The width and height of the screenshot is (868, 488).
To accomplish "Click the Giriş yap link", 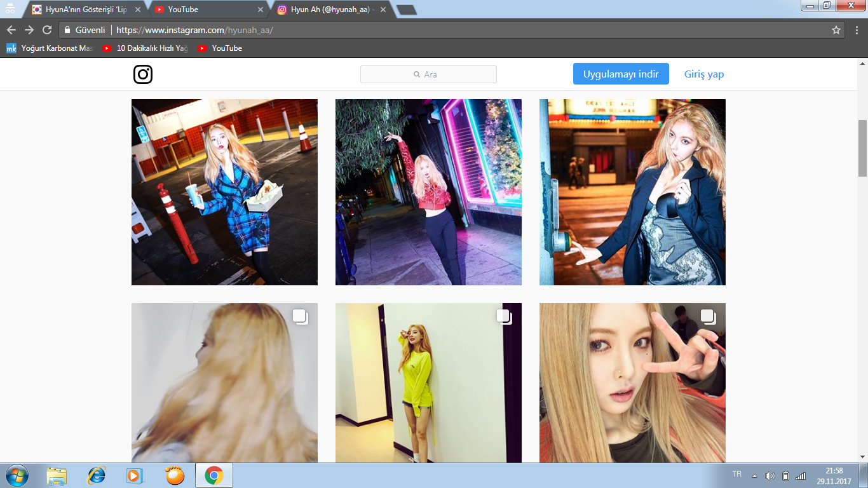I will coord(703,74).
